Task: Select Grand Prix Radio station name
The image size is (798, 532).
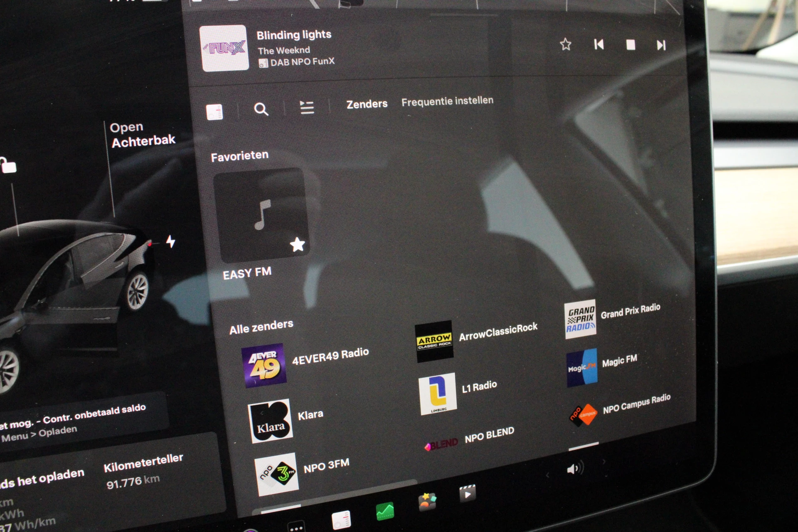Action: 630,311
